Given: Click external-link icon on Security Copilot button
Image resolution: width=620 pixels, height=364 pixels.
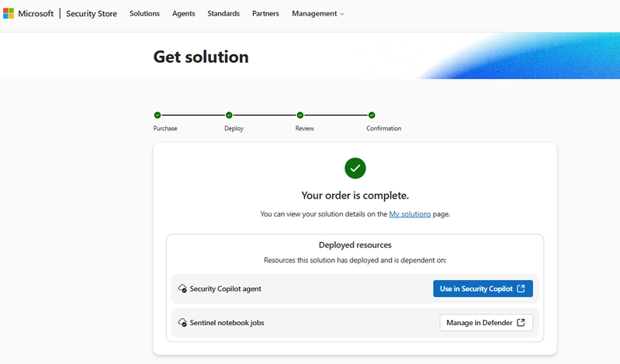Looking at the screenshot, I should click(521, 289).
